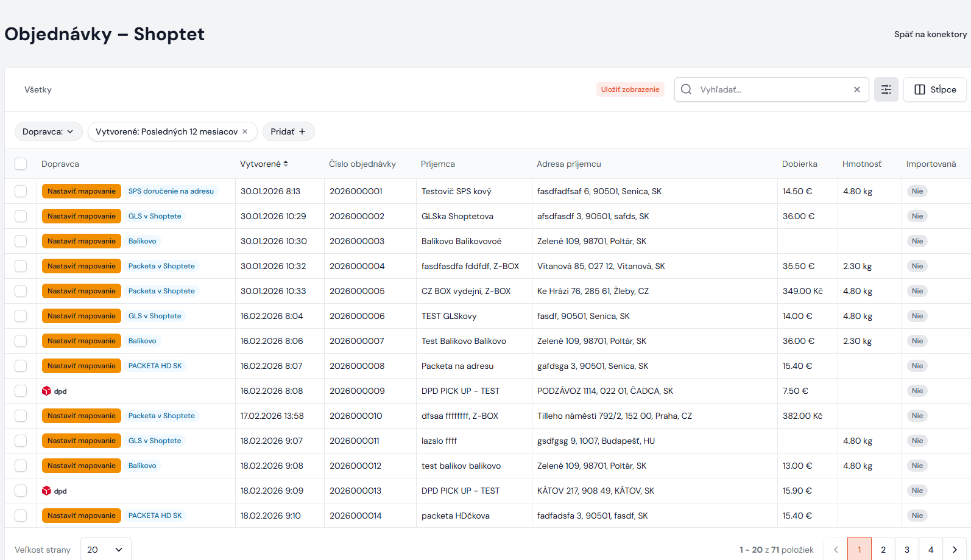Viewport: 971px width, 560px height.
Task: Focus the Vyhľadať search input
Action: [x=772, y=89]
